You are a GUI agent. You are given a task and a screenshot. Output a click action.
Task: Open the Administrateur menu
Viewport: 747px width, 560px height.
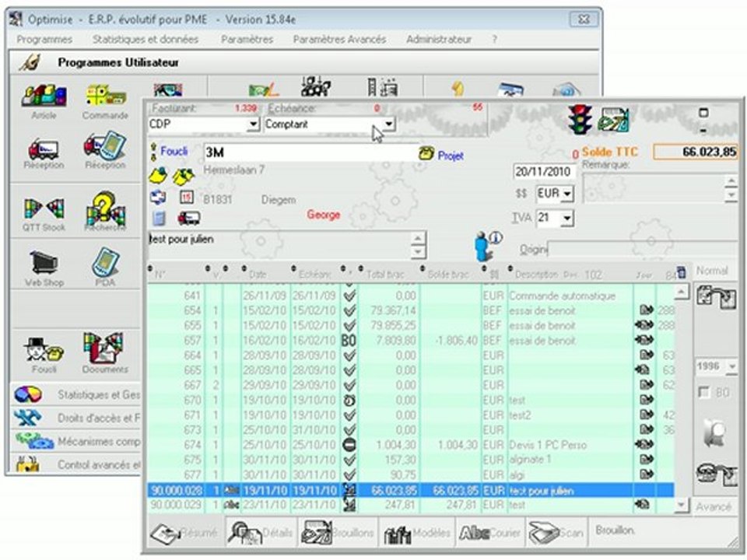[x=439, y=40]
